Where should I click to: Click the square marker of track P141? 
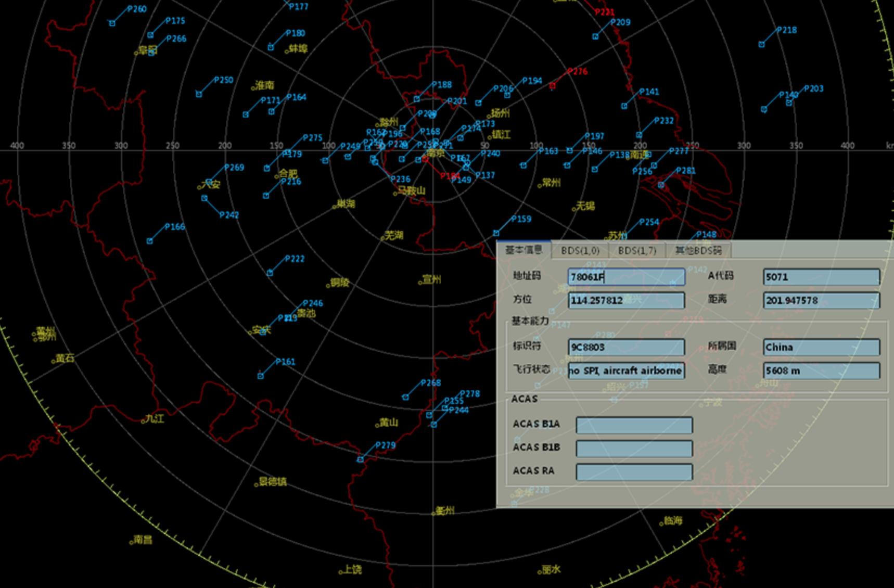(x=624, y=106)
